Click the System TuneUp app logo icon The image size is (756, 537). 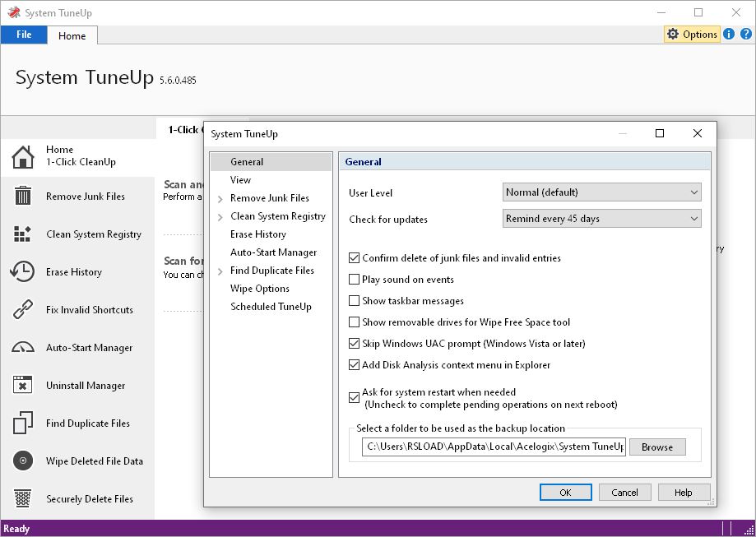13,12
